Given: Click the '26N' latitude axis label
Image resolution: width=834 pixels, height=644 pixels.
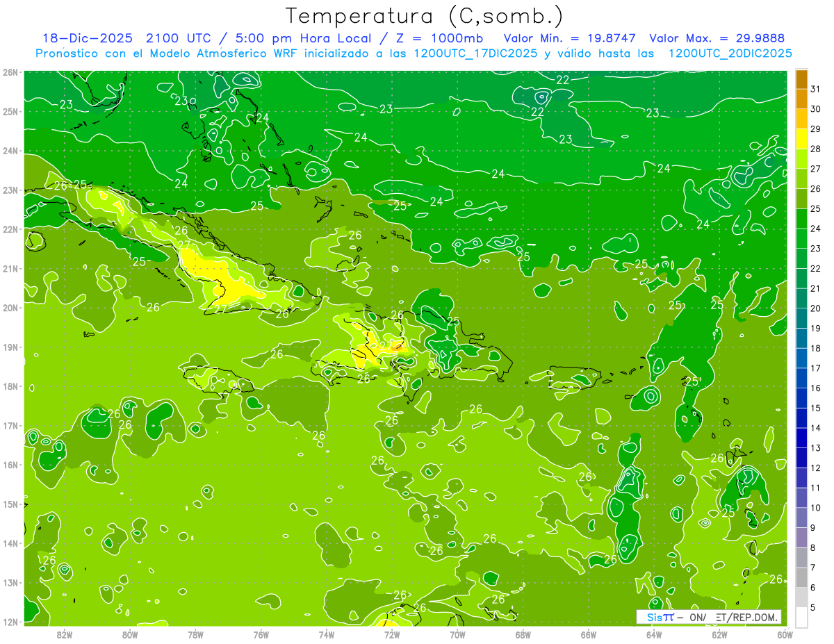Looking at the screenshot, I should point(10,72).
